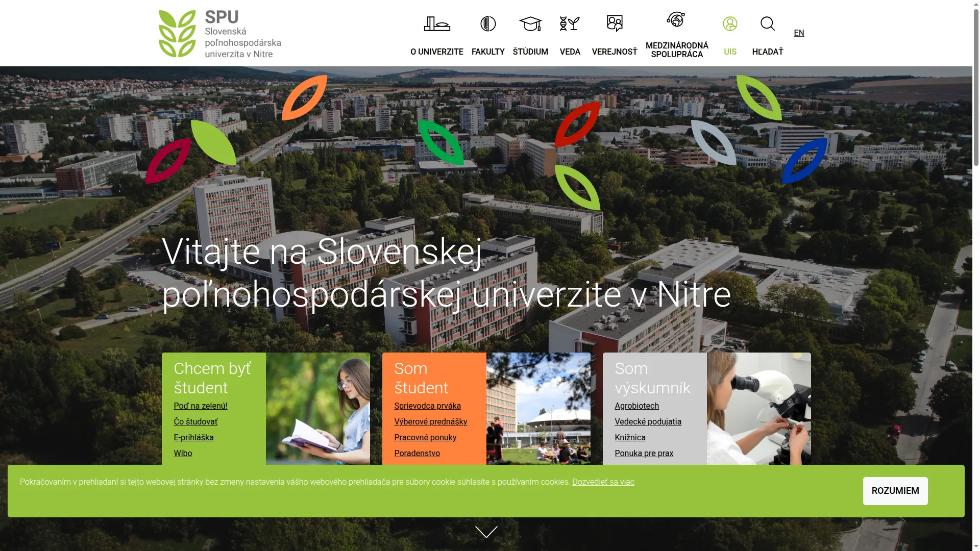Click the Chcem byť študent heading
The width and height of the screenshot is (980, 551).
point(212,378)
